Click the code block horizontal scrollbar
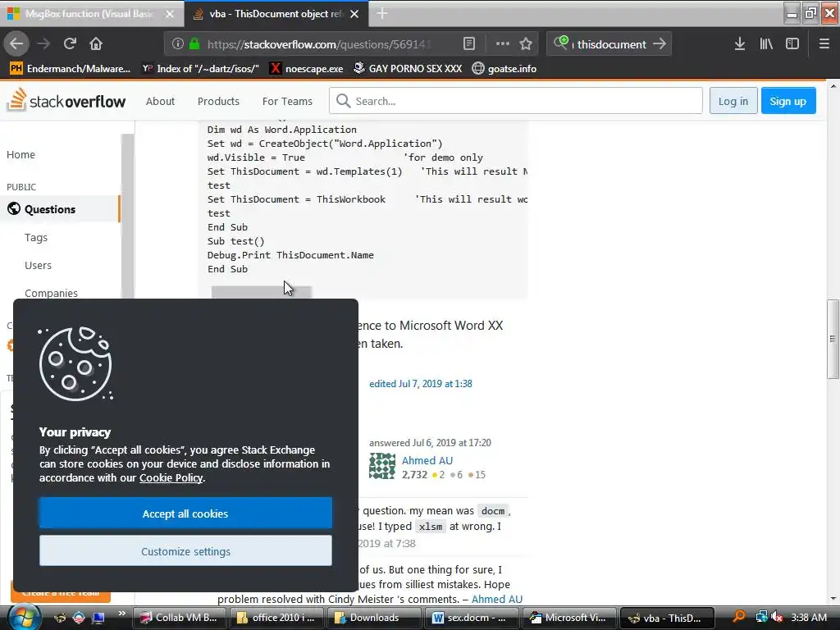 [x=262, y=291]
